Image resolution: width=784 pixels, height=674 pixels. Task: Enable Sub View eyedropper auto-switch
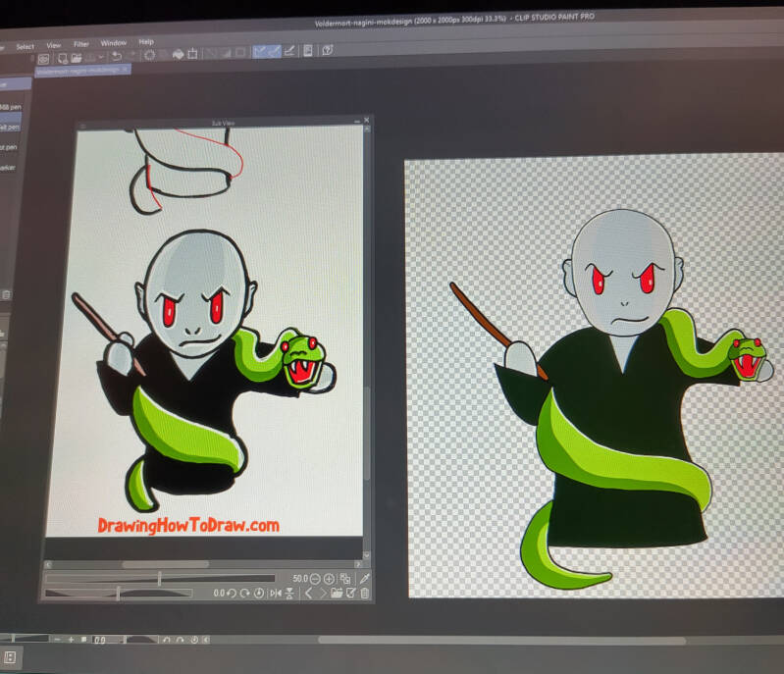pos(364,579)
